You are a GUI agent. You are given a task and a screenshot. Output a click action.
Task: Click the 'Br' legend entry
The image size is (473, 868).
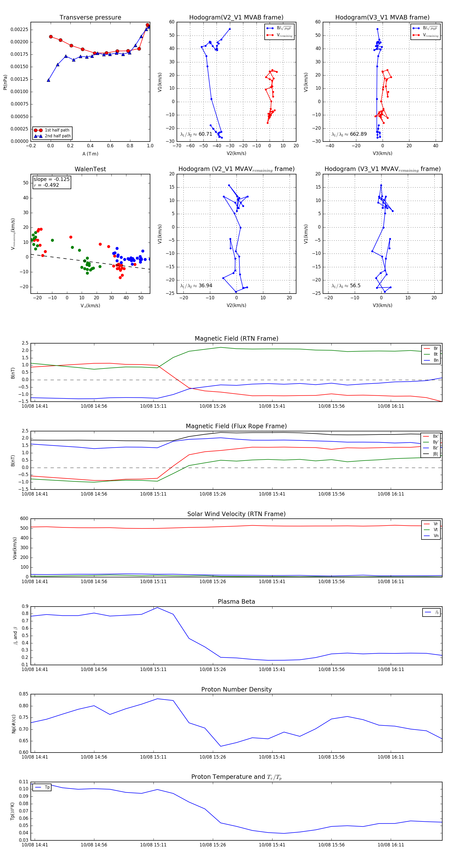click(431, 349)
